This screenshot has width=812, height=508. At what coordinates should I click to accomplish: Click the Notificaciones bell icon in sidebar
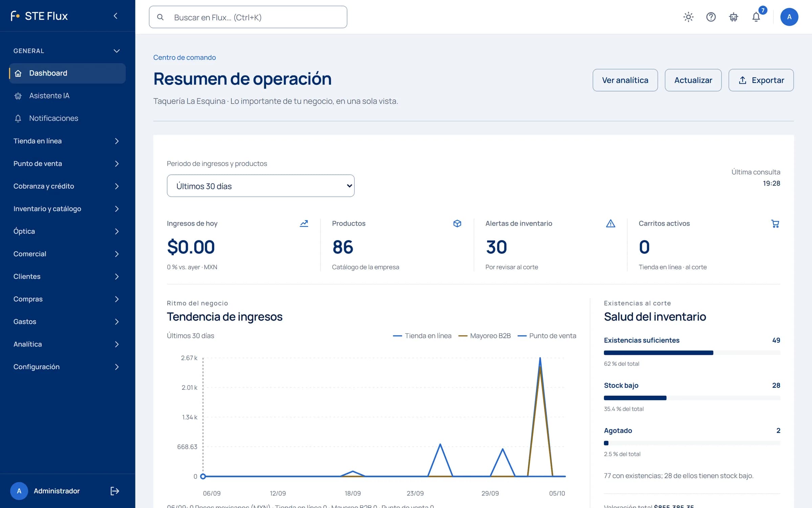point(18,118)
